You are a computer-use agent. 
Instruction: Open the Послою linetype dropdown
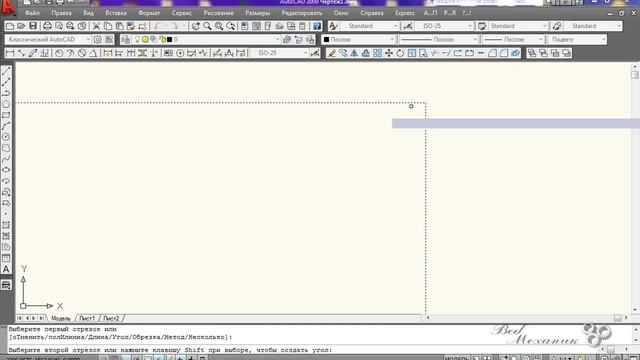click(438, 40)
